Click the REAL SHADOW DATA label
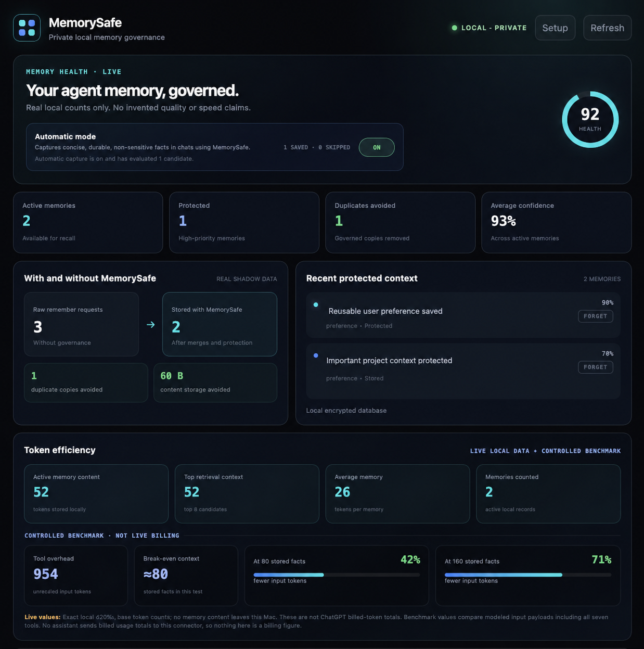644x649 pixels. (x=247, y=279)
